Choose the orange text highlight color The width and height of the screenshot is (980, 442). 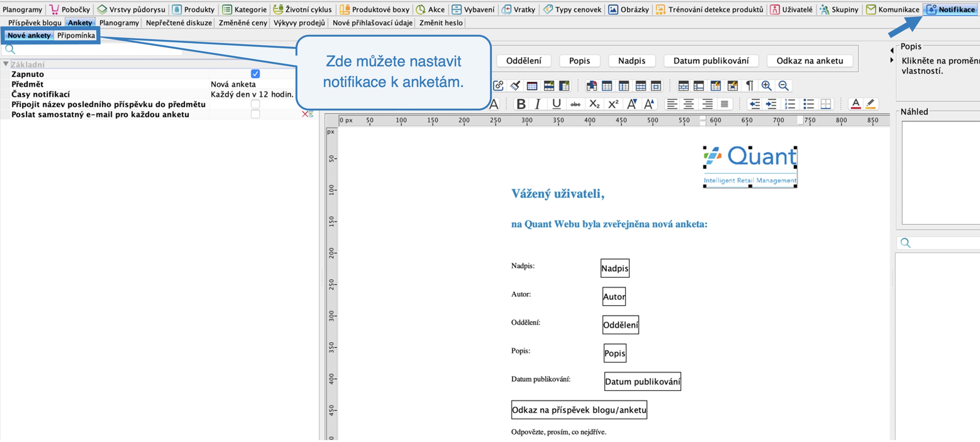click(x=871, y=104)
